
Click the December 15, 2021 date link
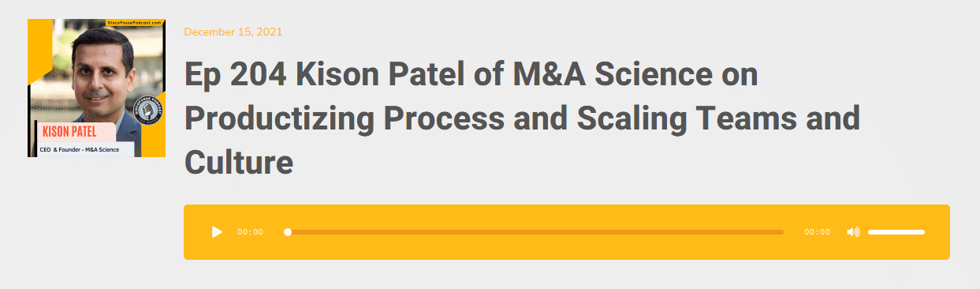tap(233, 32)
